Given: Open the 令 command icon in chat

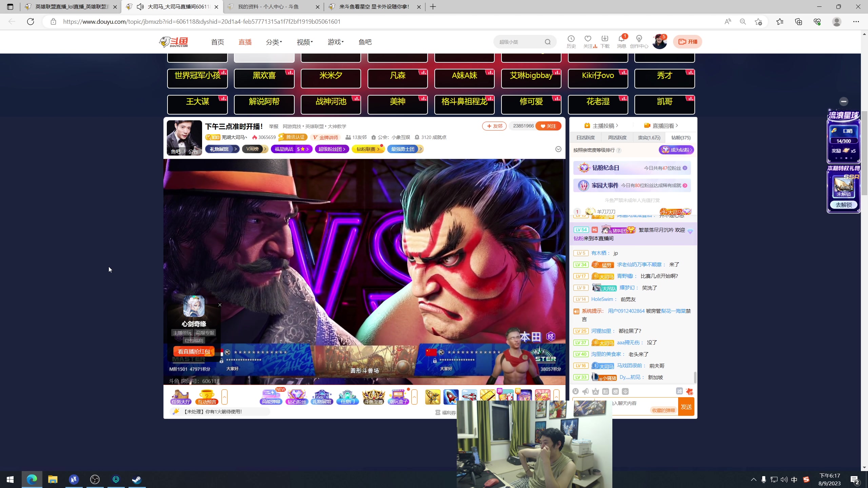Looking at the screenshot, I should (x=626, y=391).
